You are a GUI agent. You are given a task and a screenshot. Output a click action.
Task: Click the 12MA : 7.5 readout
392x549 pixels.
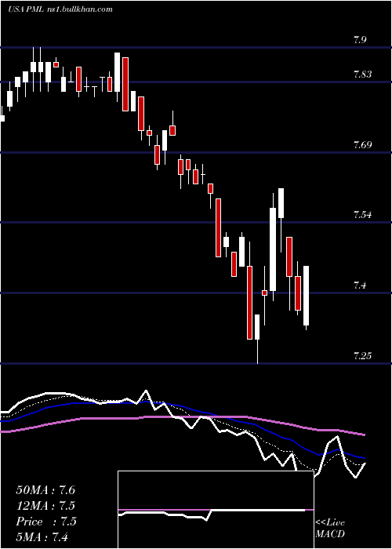[x=45, y=506]
